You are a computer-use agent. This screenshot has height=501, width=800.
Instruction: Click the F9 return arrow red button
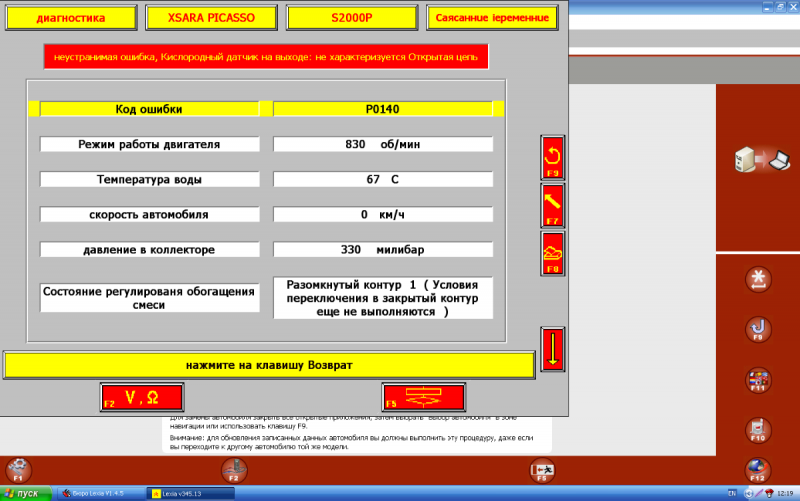(x=553, y=158)
